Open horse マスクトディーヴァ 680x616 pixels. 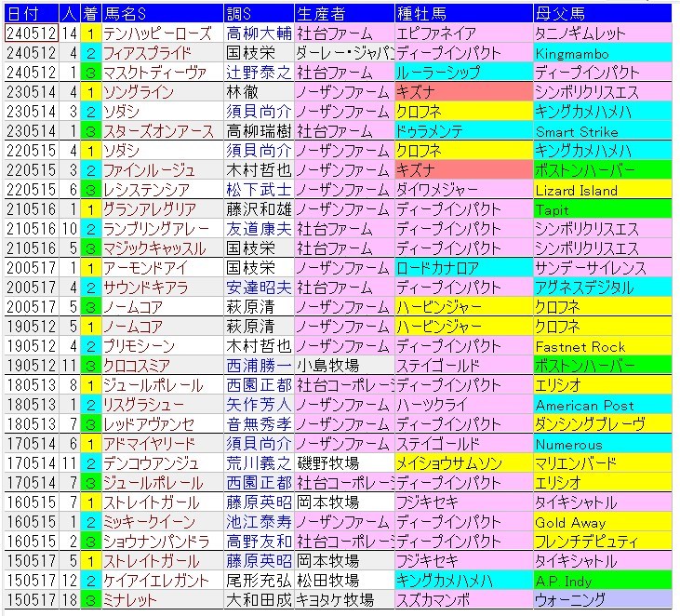pyautogui.click(x=154, y=73)
